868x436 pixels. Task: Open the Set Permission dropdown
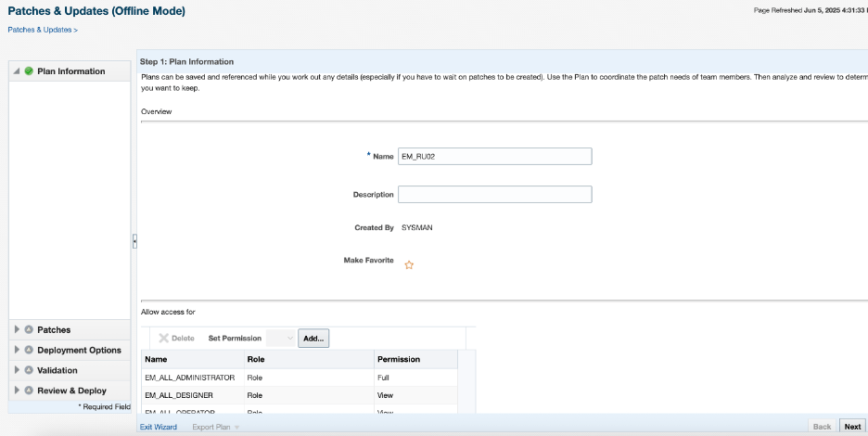coord(281,339)
